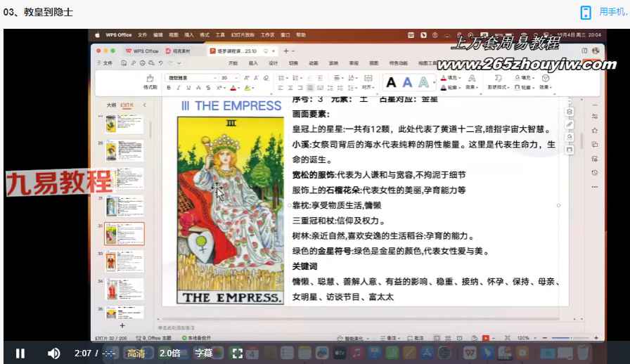Enter fullscreen mode in the video player
Viewport: 630px width, 364px height.
point(238,353)
